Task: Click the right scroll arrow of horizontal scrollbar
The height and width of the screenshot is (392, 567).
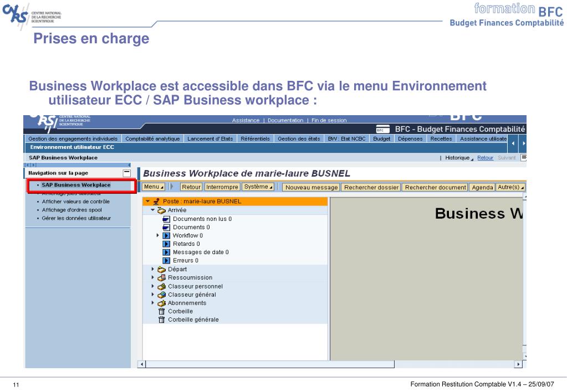Action: [519, 364]
